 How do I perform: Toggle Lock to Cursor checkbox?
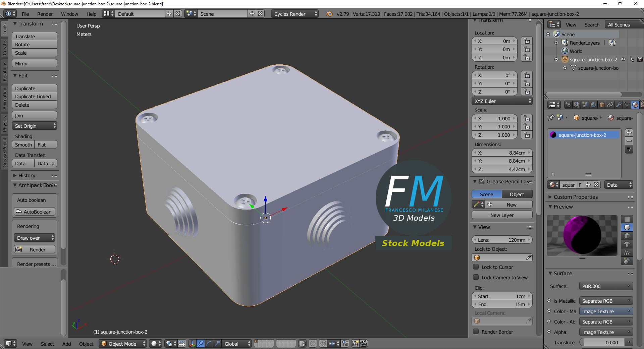(x=476, y=267)
